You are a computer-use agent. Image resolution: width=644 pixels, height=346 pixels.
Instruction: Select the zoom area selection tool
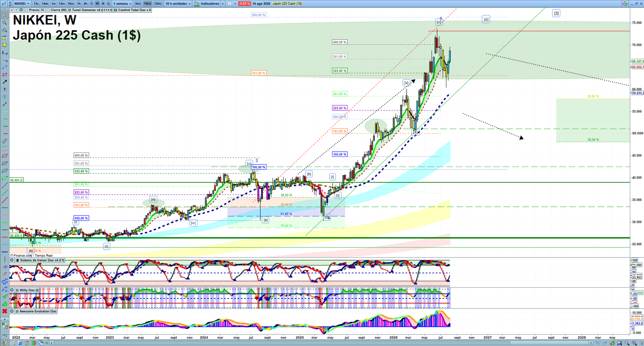coord(4,30)
